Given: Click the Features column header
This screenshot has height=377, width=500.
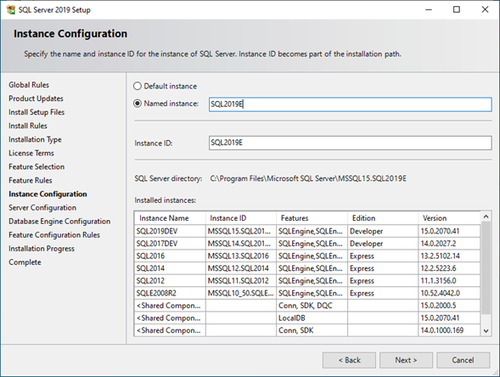Looking at the screenshot, I should 312,218.
